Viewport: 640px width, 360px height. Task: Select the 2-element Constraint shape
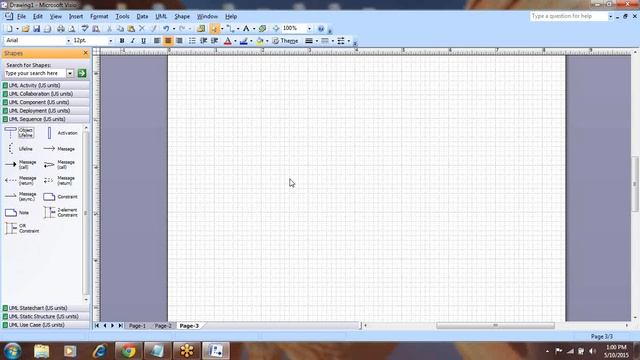coord(61,212)
